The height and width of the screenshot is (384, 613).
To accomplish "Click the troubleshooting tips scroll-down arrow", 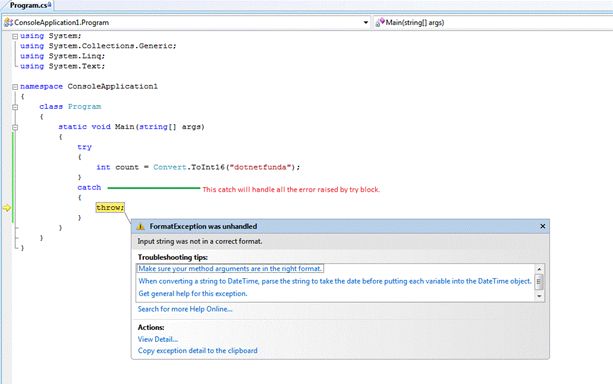I will (539, 296).
